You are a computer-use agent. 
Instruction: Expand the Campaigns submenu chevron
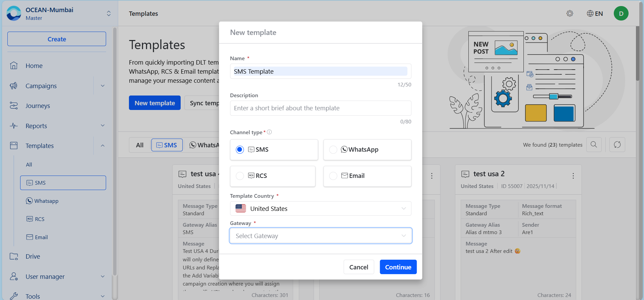pyautogui.click(x=103, y=86)
